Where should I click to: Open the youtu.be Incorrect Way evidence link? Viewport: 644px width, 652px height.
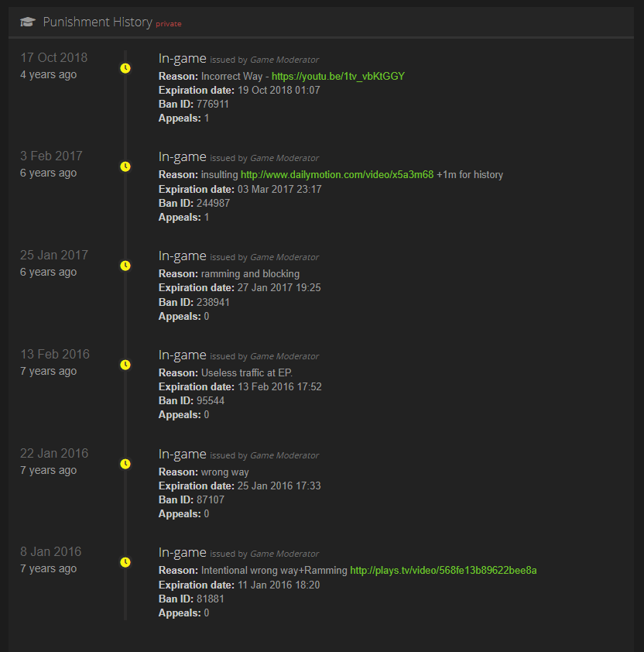(337, 76)
